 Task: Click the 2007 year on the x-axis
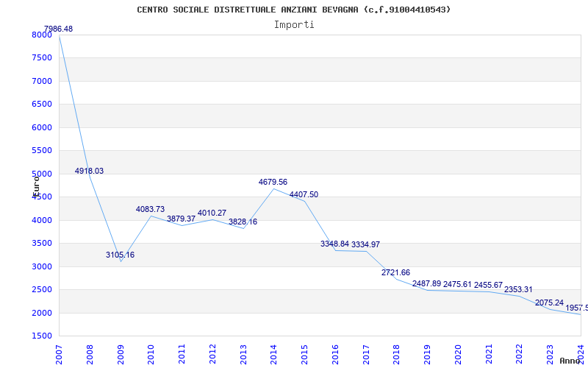pyautogui.click(x=60, y=353)
